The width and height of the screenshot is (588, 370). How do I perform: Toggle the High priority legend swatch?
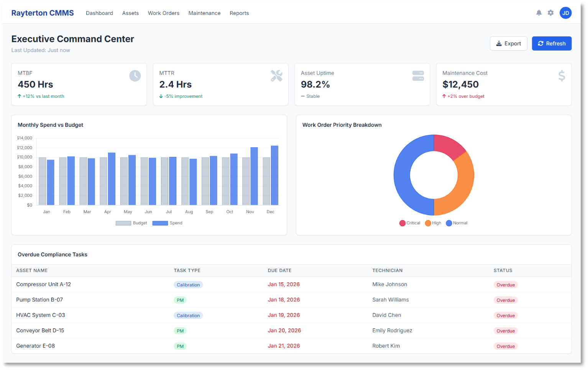(428, 223)
